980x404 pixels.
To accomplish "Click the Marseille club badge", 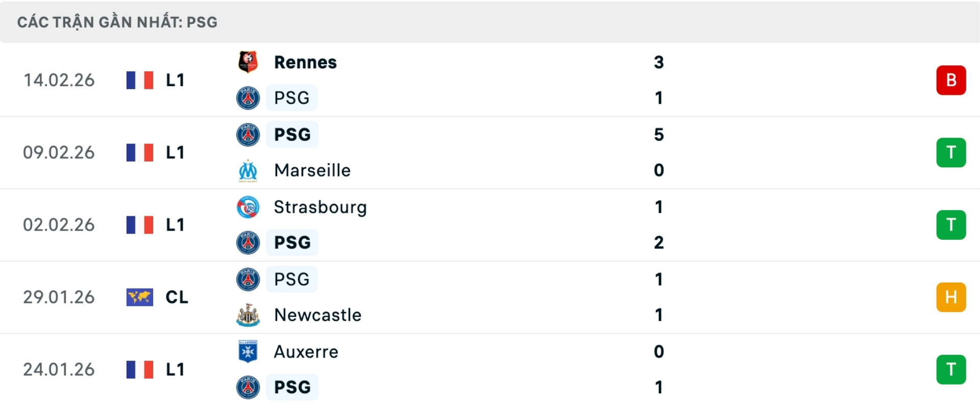I will [x=248, y=170].
